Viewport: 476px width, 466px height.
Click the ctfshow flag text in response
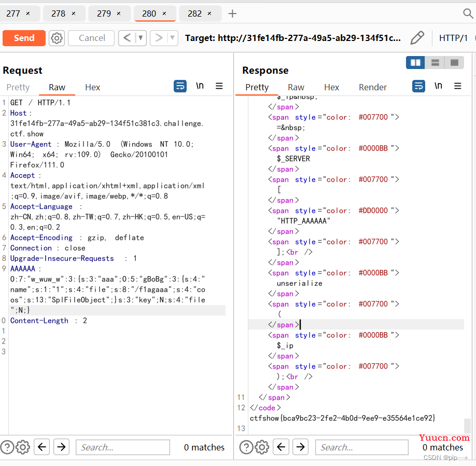coord(342,418)
